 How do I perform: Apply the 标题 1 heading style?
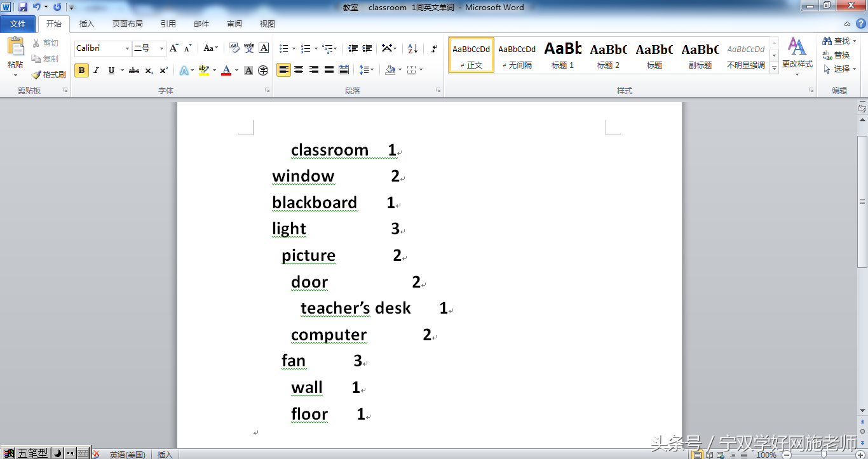coord(562,55)
